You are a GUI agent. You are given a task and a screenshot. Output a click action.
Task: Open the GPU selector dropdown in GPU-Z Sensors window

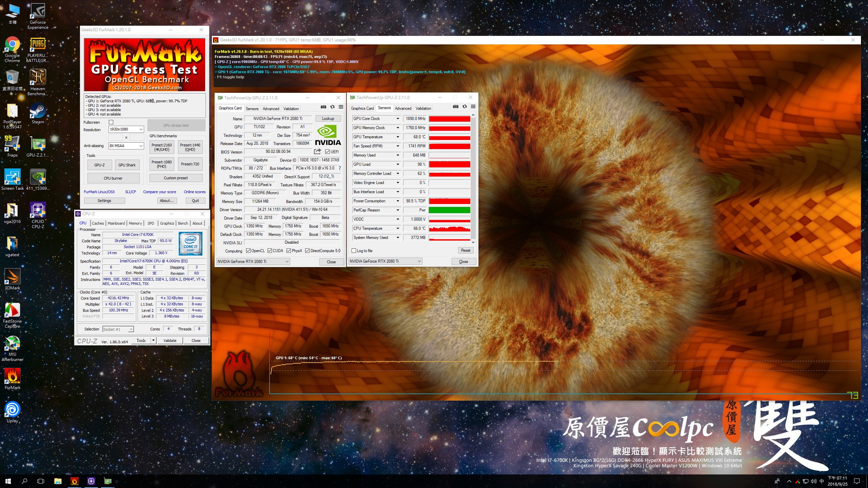pos(385,261)
